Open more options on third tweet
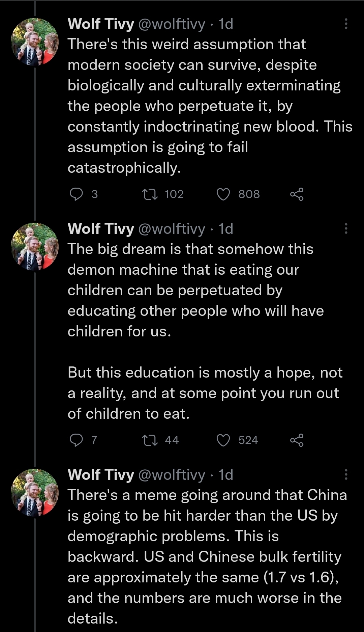The height and width of the screenshot is (632, 364). tap(346, 474)
